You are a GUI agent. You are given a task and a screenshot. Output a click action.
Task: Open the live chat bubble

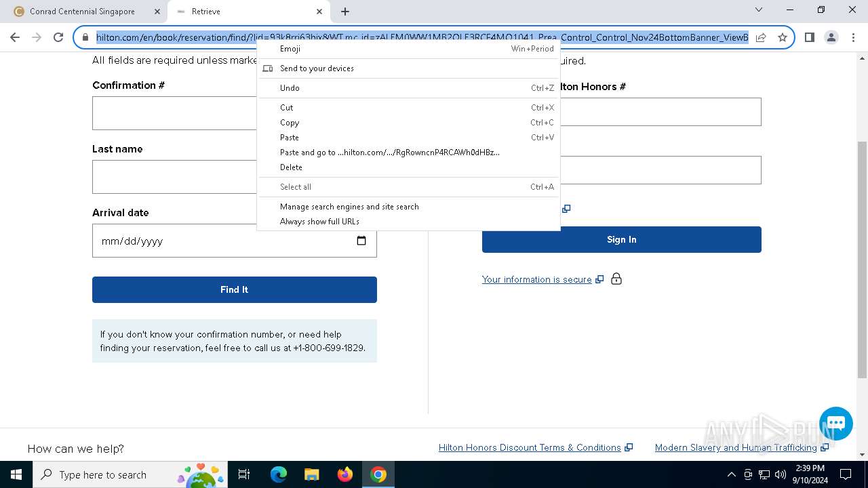[835, 424]
